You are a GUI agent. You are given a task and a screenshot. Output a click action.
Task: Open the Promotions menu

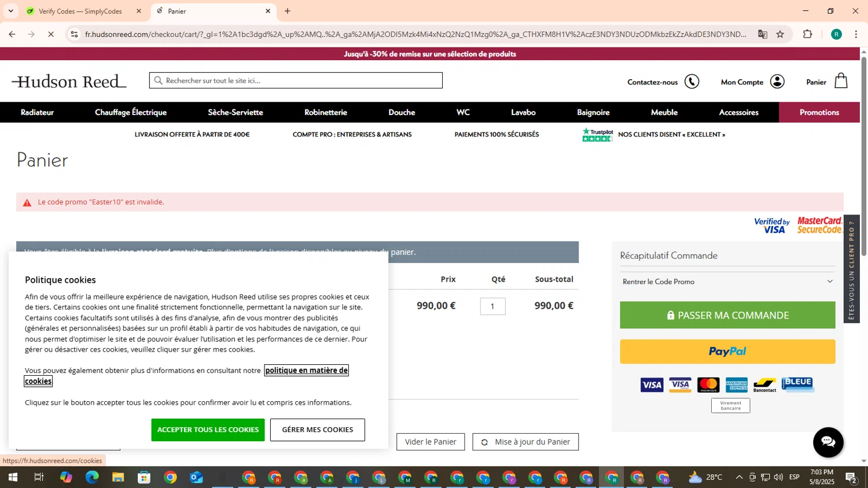tap(819, 112)
